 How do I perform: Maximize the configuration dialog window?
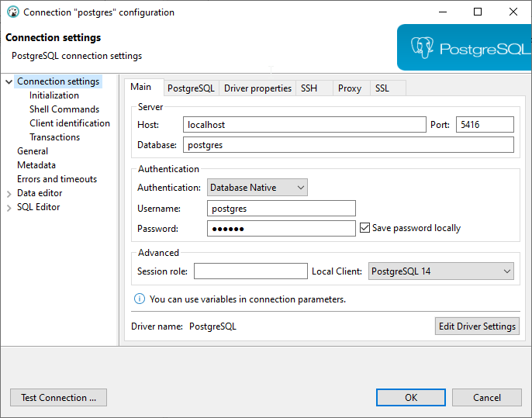coord(478,12)
